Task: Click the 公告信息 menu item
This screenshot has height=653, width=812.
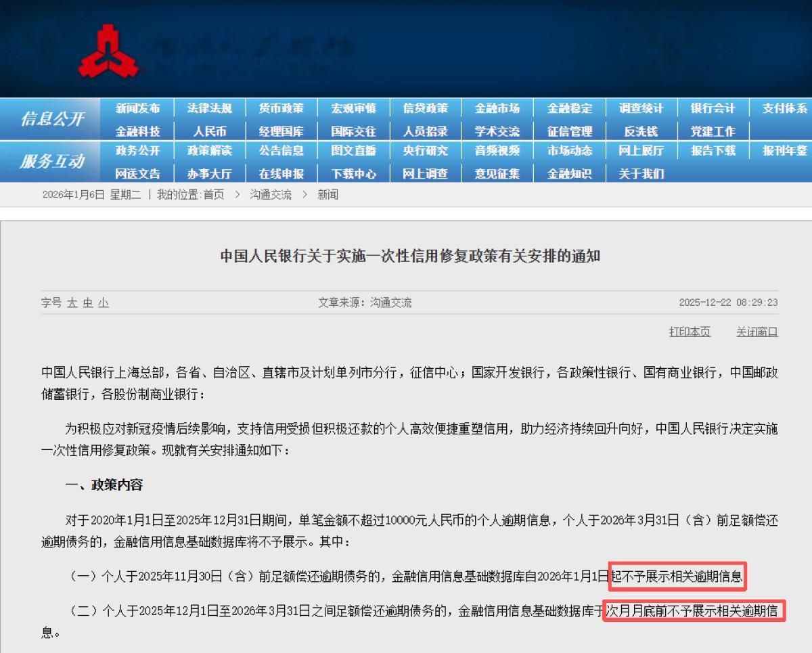Action: click(281, 150)
